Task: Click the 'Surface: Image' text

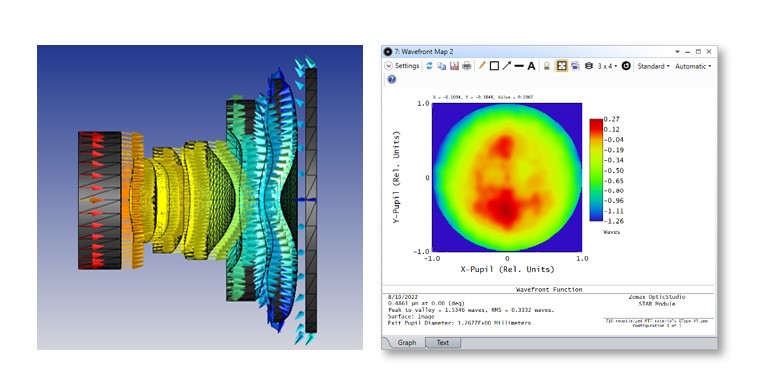Action: 411,316
